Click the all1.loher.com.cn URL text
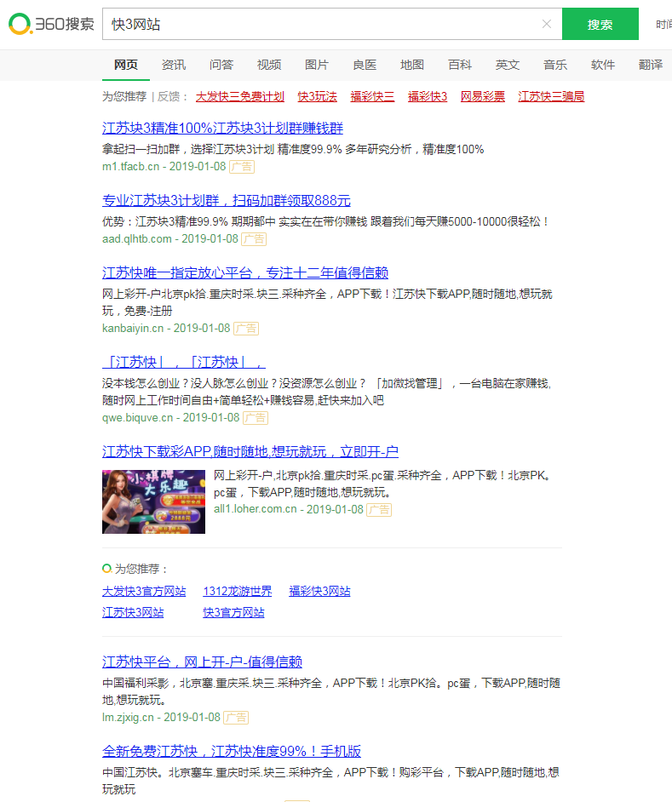Image resolution: width=672 pixels, height=802 pixels. tap(256, 509)
